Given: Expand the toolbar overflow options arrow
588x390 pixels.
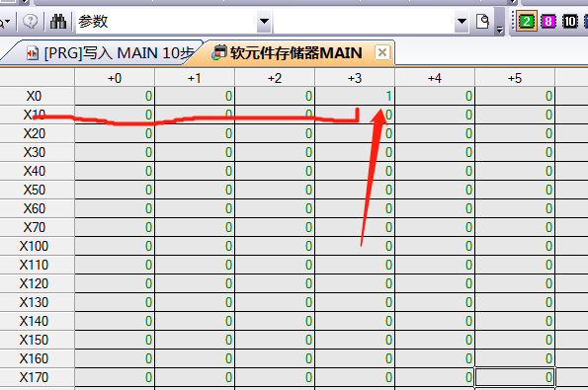Looking at the screenshot, I should 499,30.
